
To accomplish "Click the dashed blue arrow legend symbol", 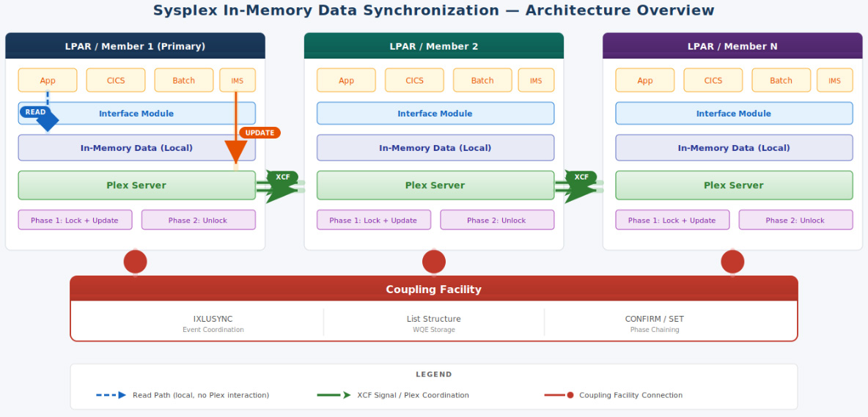I will tap(111, 396).
